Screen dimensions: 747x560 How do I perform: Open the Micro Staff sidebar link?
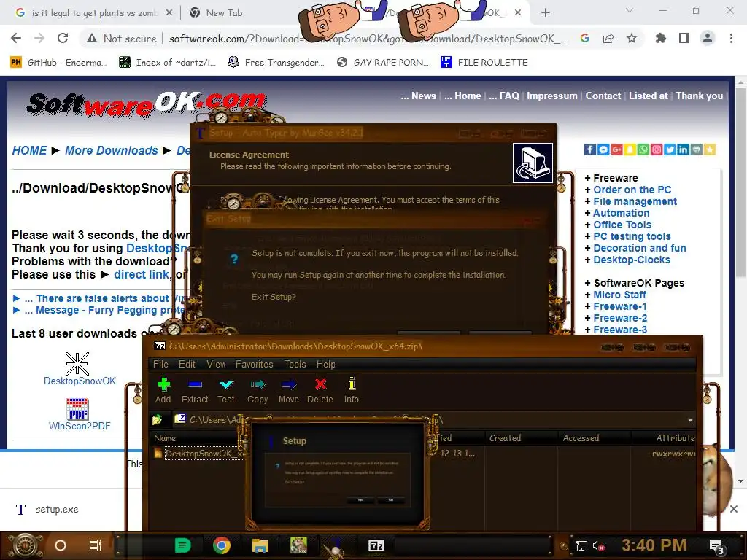[x=619, y=295]
